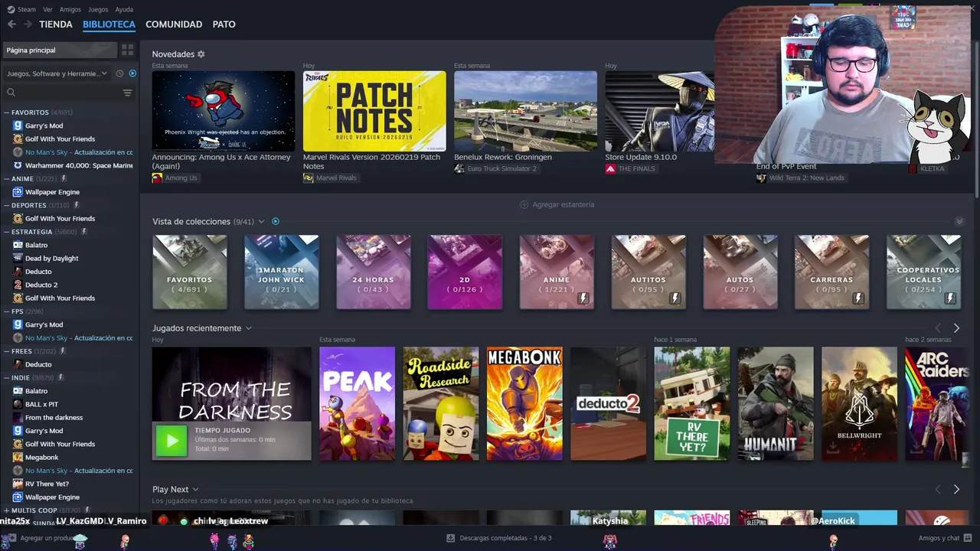Click the Deducto 2 icon in sidebar
This screenshot has width=980, height=551.
tap(18, 285)
